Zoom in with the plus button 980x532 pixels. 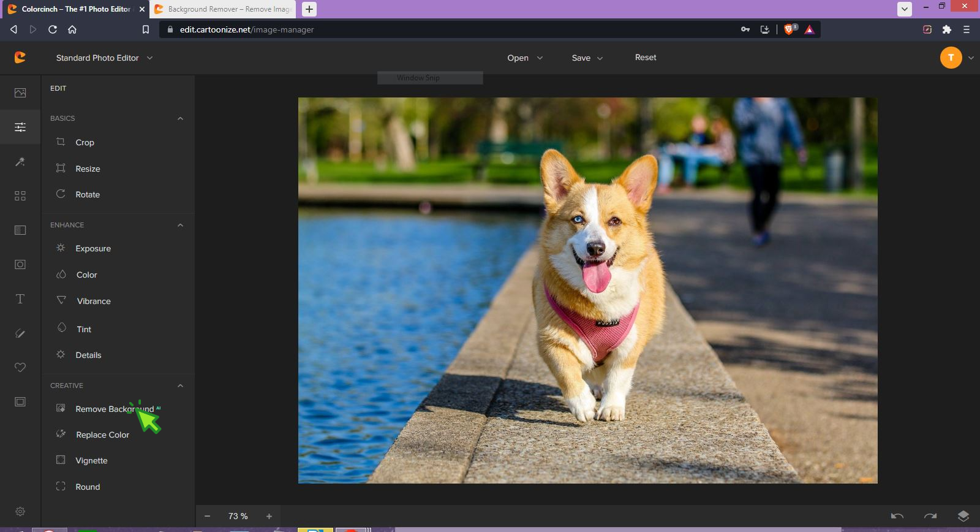269,516
